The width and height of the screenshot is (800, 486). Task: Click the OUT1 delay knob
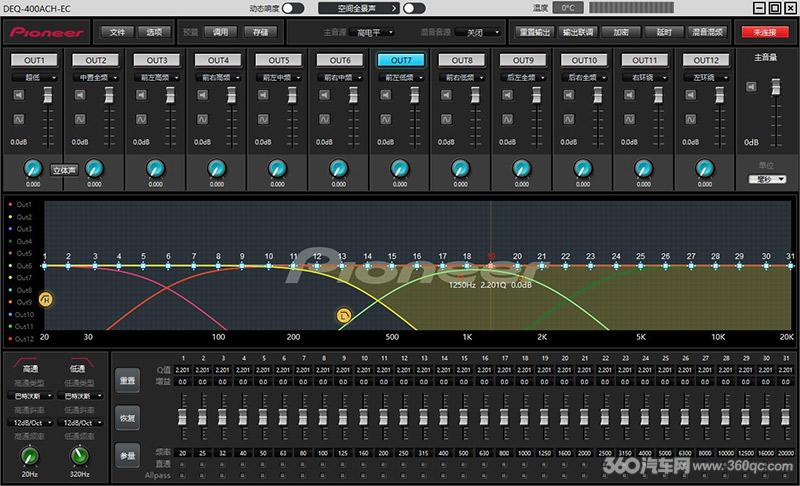[33, 168]
